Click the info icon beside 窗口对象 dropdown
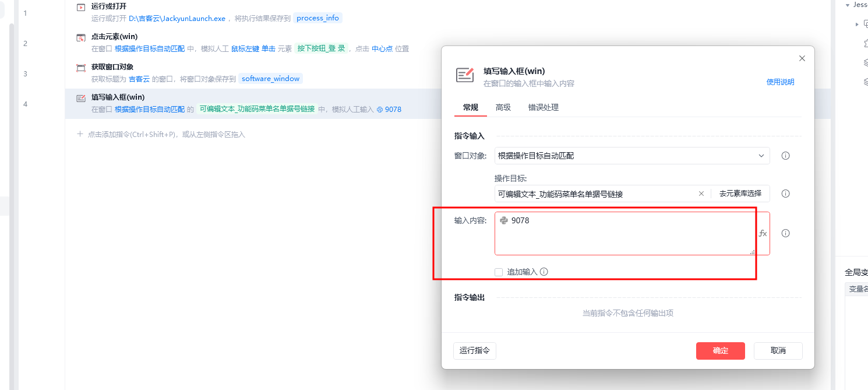Viewport: 868px width, 390px height. click(785, 156)
